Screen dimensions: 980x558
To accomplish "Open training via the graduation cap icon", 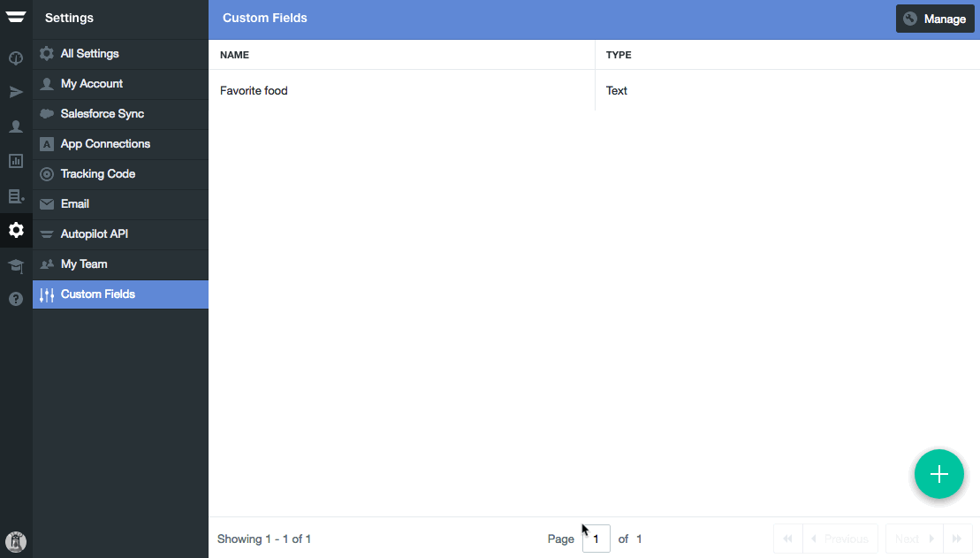I will point(16,264).
